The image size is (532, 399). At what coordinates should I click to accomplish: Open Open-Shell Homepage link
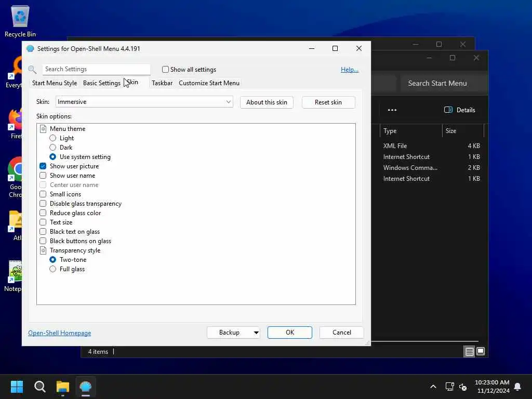(x=59, y=333)
